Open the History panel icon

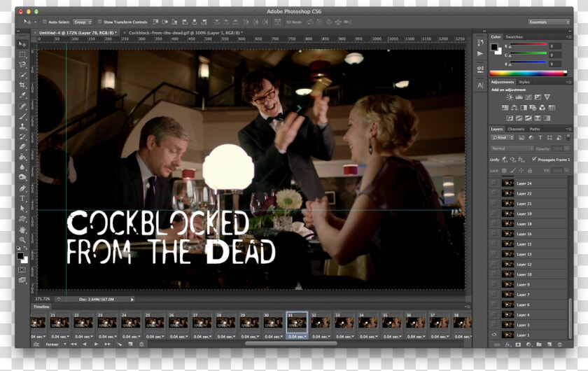[480, 43]
